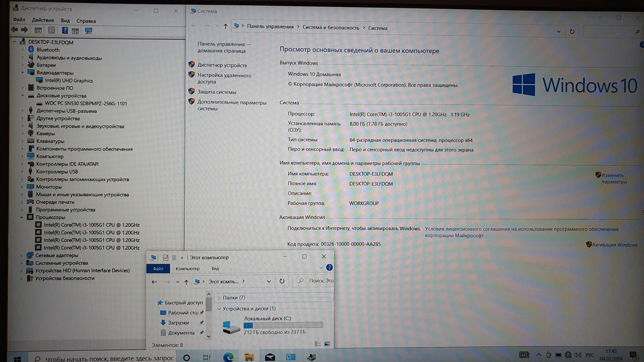This screenshot has width=644, height=362.
Task: Click the back arrow in Device Manager toolbar
Action: point(14,30)
